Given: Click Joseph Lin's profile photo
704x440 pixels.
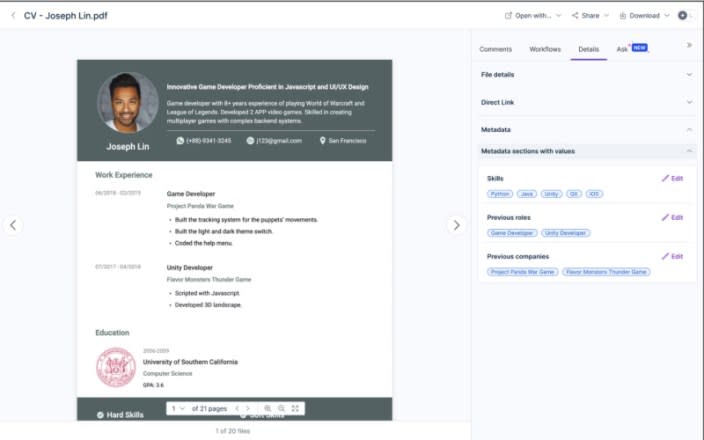Looking at the screenshot, I should click(128, 103).
